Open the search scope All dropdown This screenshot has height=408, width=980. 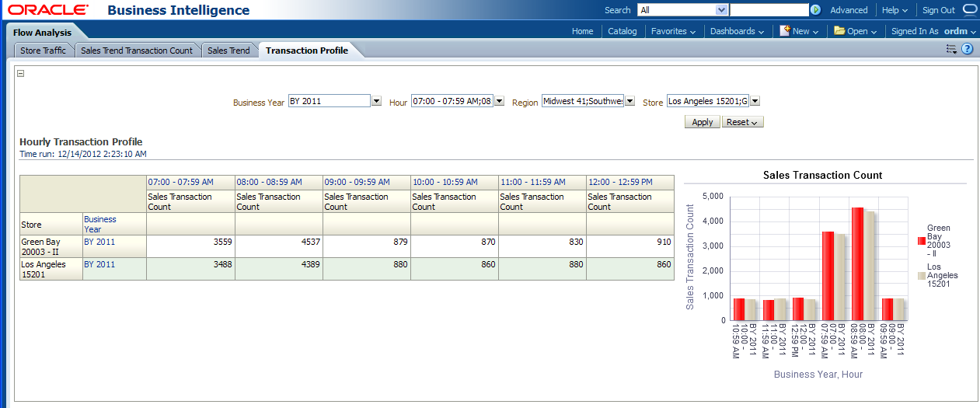[721, 10]
